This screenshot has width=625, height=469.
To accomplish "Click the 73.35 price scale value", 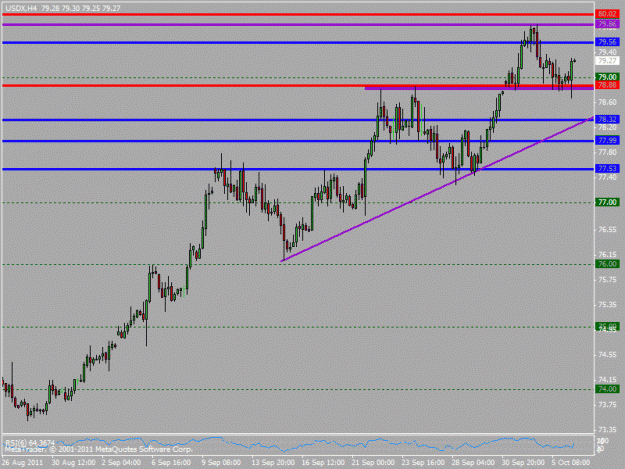I will point(607,430).
